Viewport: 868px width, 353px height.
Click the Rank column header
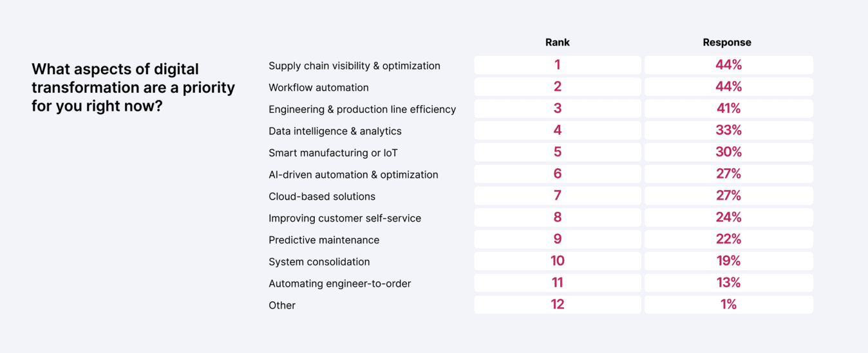tap(557, 43)
